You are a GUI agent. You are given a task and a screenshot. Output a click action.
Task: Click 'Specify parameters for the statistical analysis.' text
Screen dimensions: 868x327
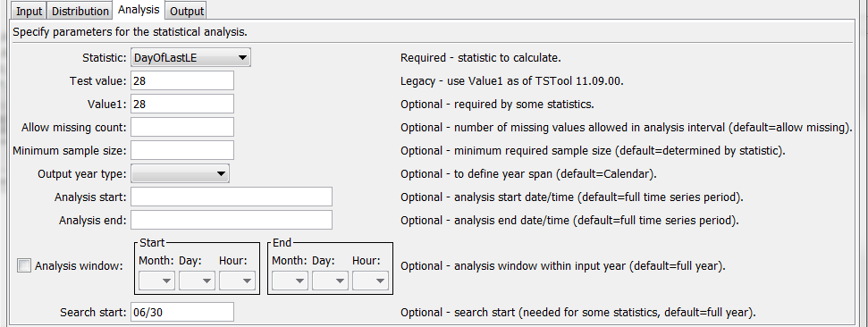pyautogui.click(x=131, y=32)
